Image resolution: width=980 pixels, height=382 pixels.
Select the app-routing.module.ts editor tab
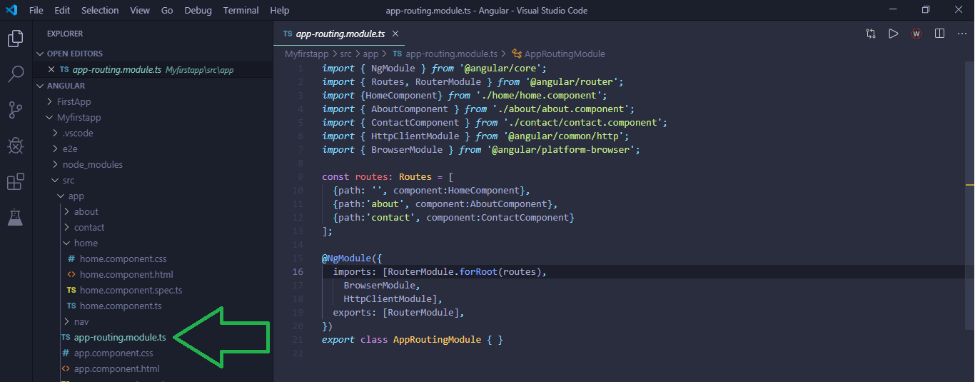coord(340,34)
